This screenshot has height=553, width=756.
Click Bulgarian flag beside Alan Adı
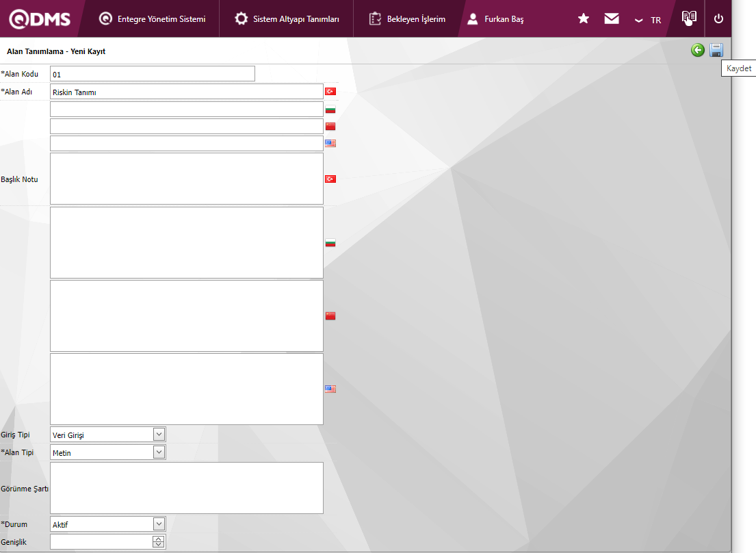tap(330, 110)
